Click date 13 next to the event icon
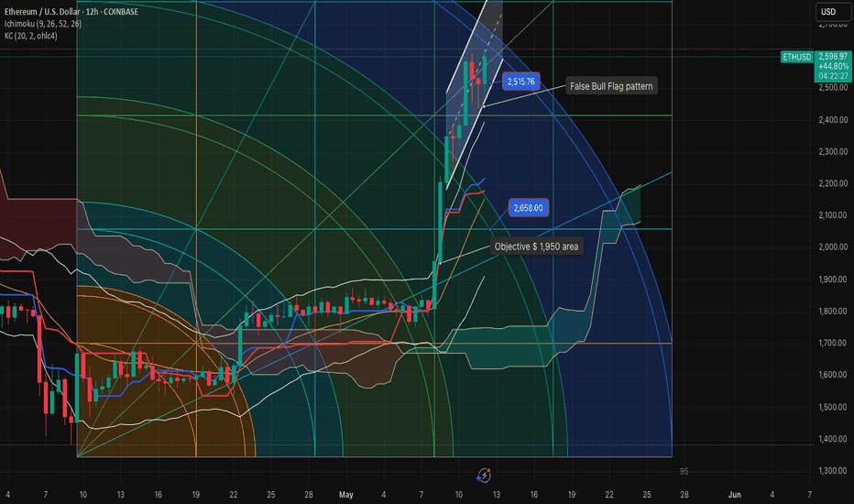The width and height of the screenshot is (854, 504). tap(496, 495)
